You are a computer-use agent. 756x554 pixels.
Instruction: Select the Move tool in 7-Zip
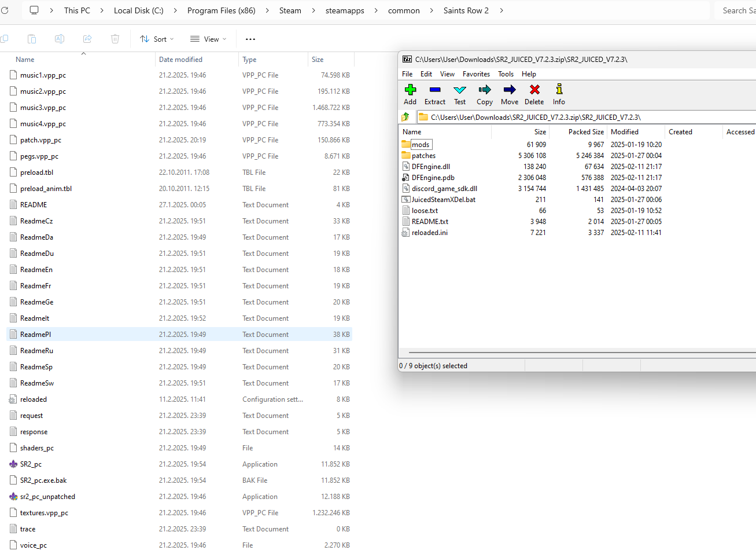pyautogui.click(x=510, y=94)
